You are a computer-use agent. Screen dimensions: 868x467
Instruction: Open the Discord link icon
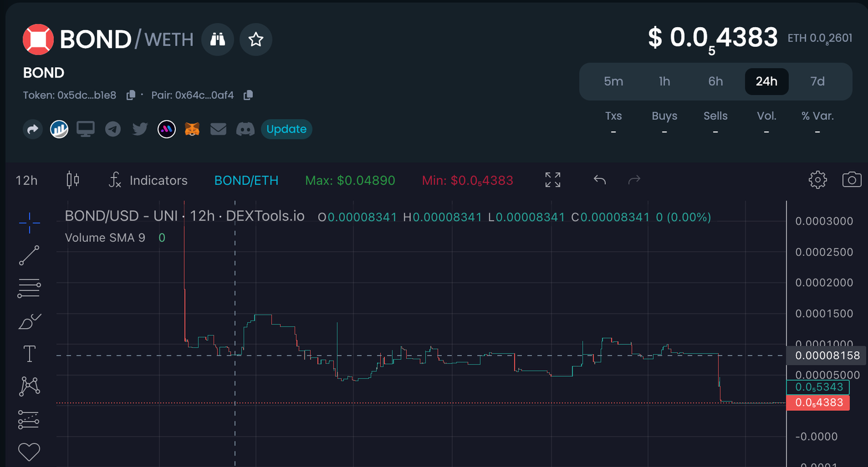tap(245, 129)
